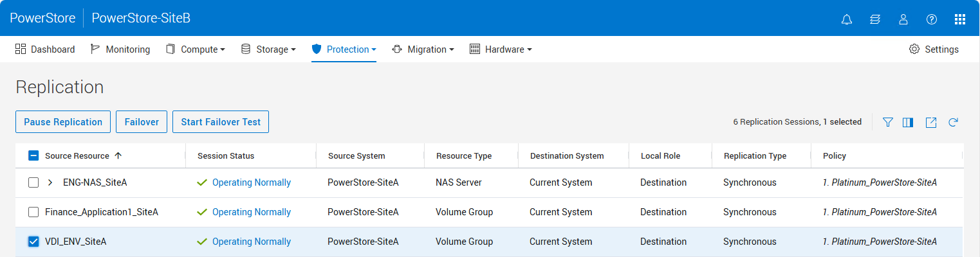The width and height of the screenshot is (980, 257).
Task: Click the policy cell in ENG-NAS_SiteA row
Action: 880,182
